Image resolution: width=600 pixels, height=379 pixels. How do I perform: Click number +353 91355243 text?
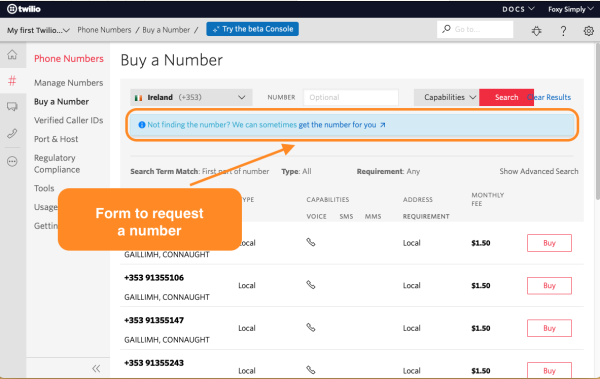tap(154, 363)
